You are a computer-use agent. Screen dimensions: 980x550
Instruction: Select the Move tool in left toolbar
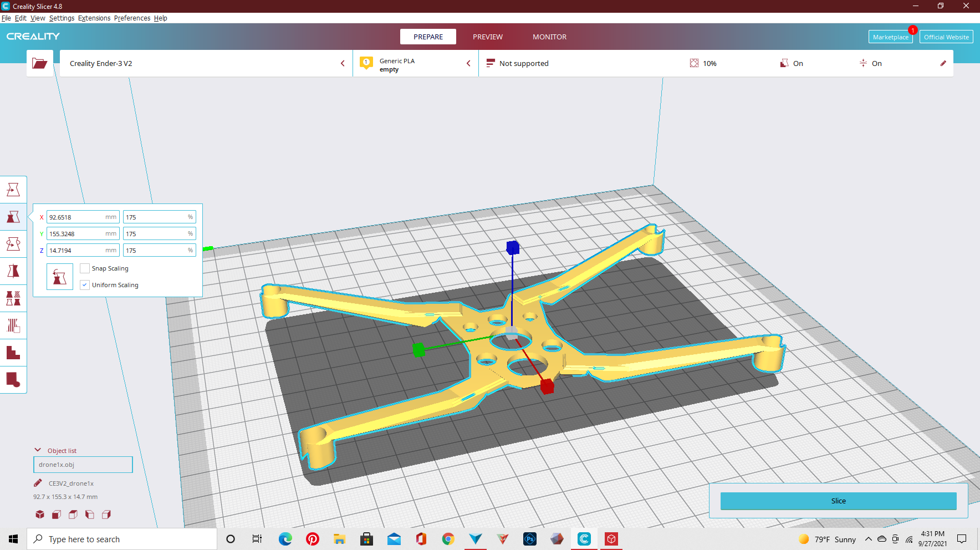13,190
